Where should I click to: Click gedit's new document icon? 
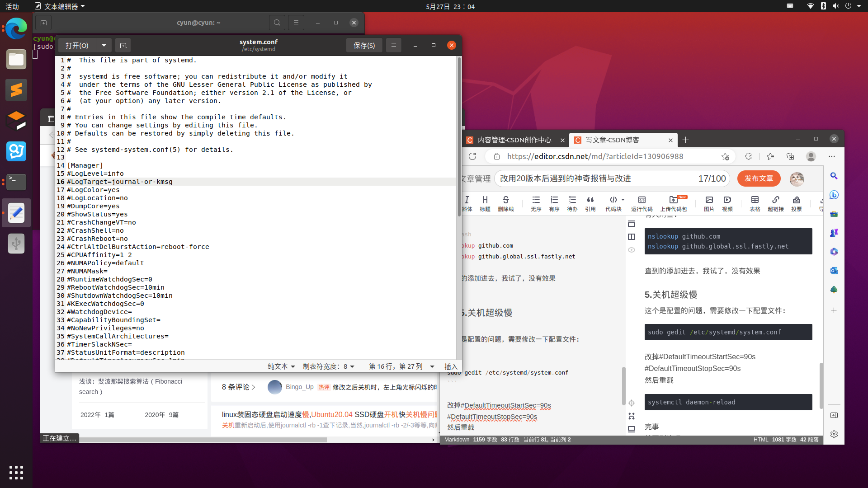click(123, 45)
